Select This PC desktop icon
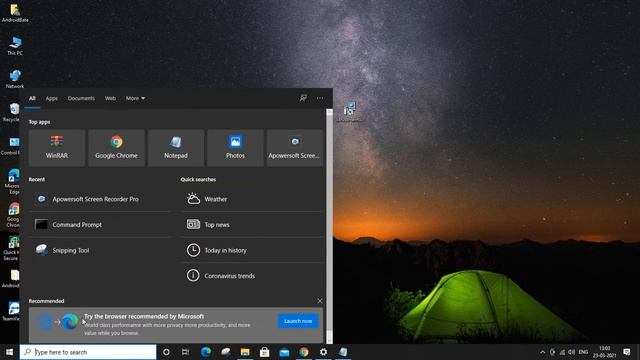Screen dimensions: 640x360 15,45
